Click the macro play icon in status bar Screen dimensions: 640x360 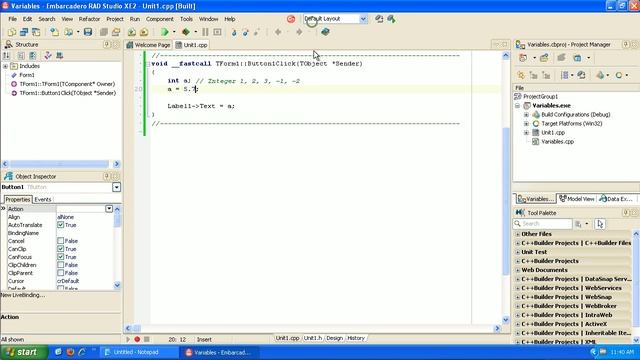128,339
